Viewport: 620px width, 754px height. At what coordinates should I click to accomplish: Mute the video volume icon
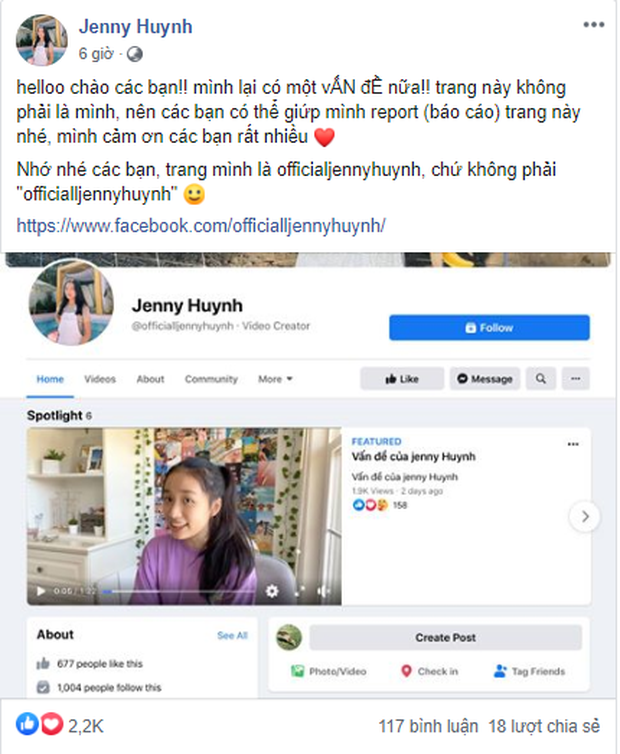point(324,591)
